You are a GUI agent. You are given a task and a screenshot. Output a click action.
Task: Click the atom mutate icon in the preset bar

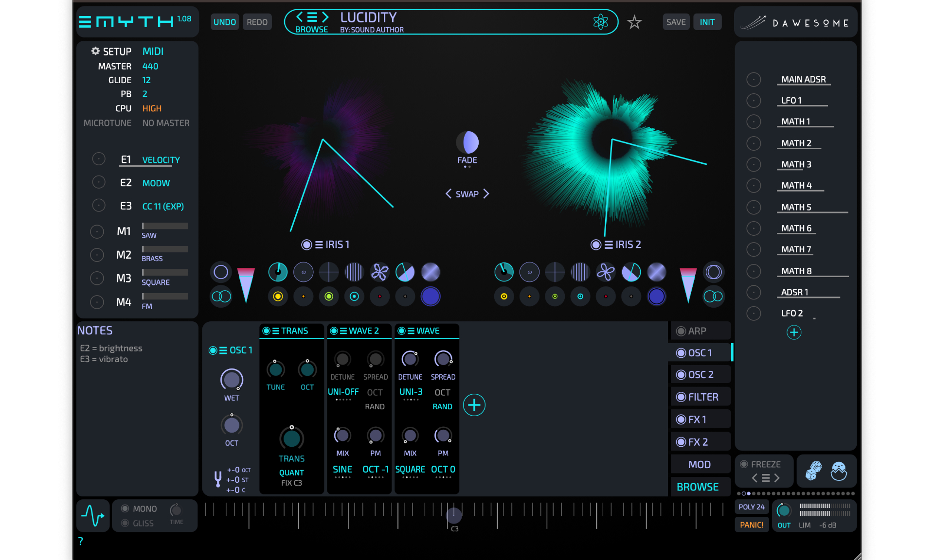click(x=600, y=22)
